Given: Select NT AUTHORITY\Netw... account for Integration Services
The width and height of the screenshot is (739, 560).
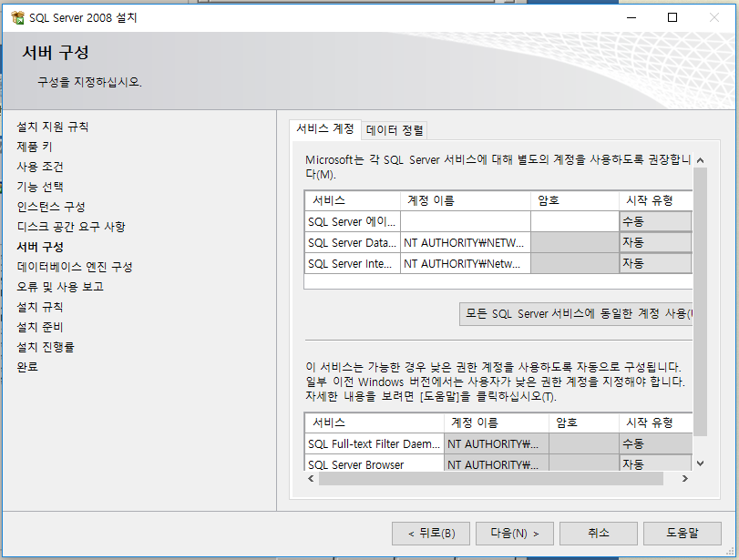Looking at the screenshot, I should [x=465, y=263].
